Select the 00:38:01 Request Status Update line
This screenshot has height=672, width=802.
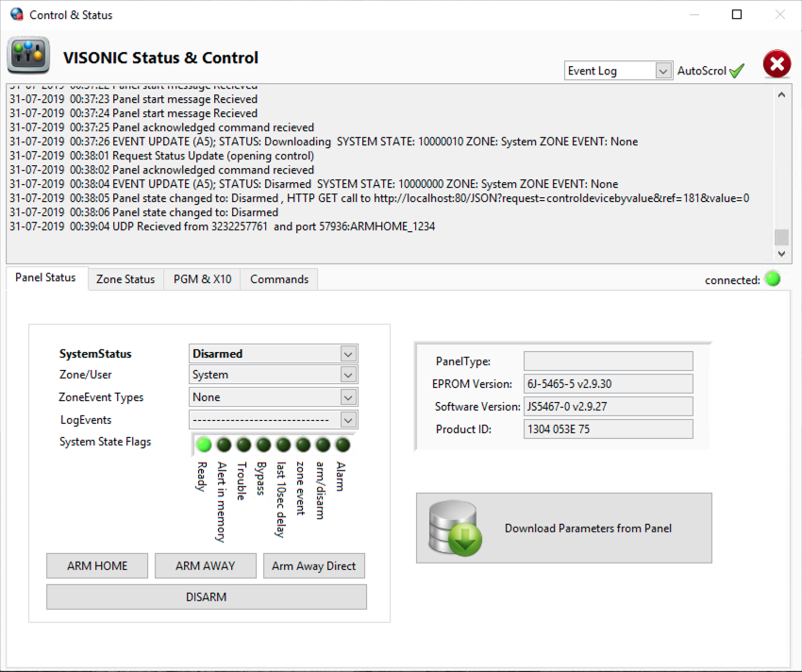tap(161, 156)
